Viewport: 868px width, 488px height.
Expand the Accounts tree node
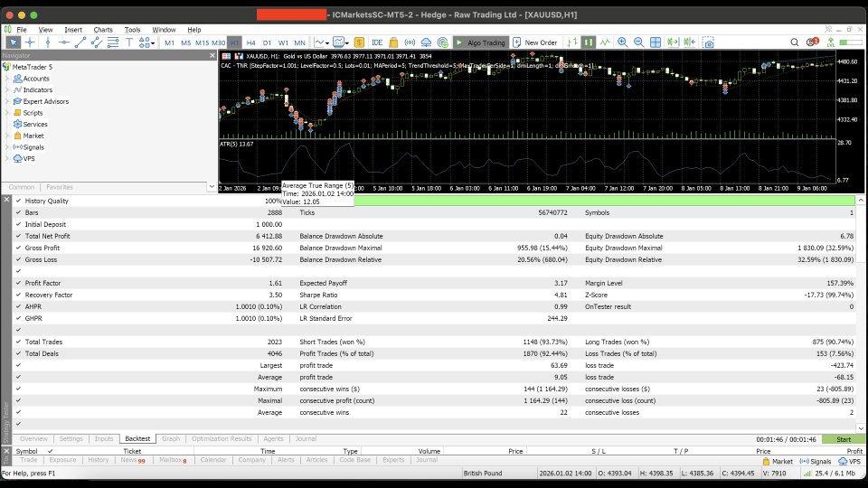(x=7, y=79)
